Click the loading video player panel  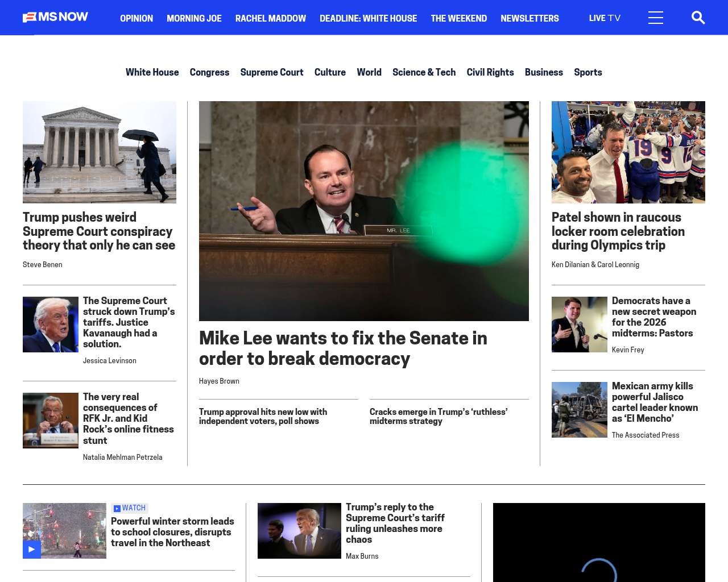coord(599,542)
